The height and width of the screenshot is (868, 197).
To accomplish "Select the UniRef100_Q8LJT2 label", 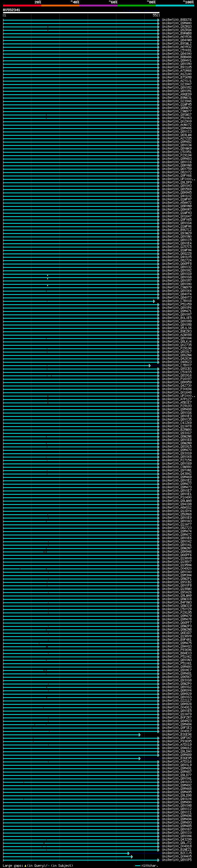I will (177, 843).
